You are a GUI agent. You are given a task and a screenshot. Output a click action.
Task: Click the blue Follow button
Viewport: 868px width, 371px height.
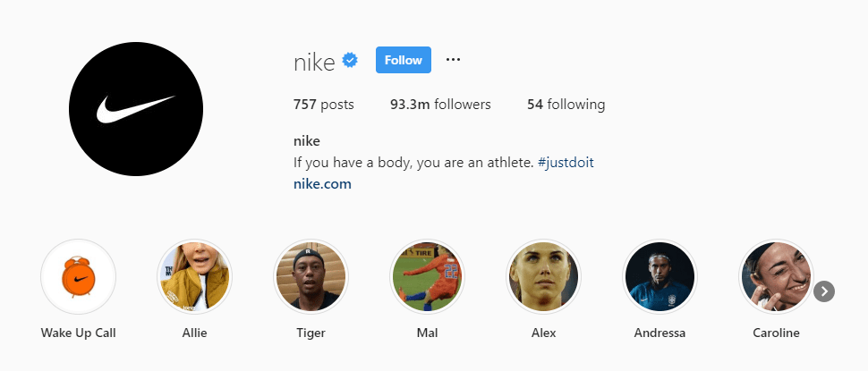[403, 60]
